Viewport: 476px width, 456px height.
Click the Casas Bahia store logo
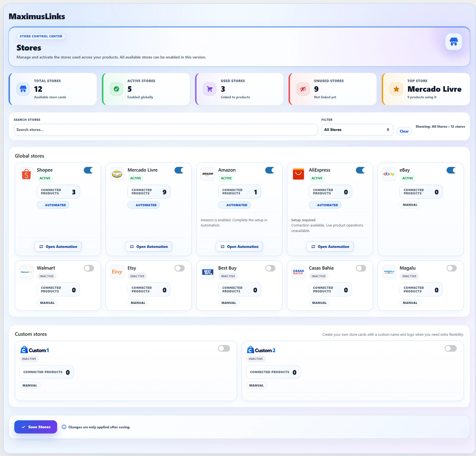(x=298, y=272)
